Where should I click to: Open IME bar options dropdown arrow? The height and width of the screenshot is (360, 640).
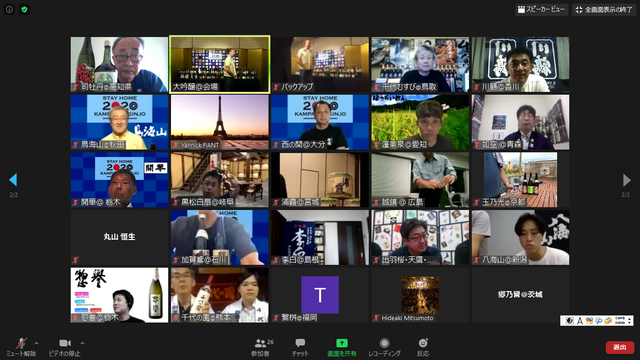[630, 321]
